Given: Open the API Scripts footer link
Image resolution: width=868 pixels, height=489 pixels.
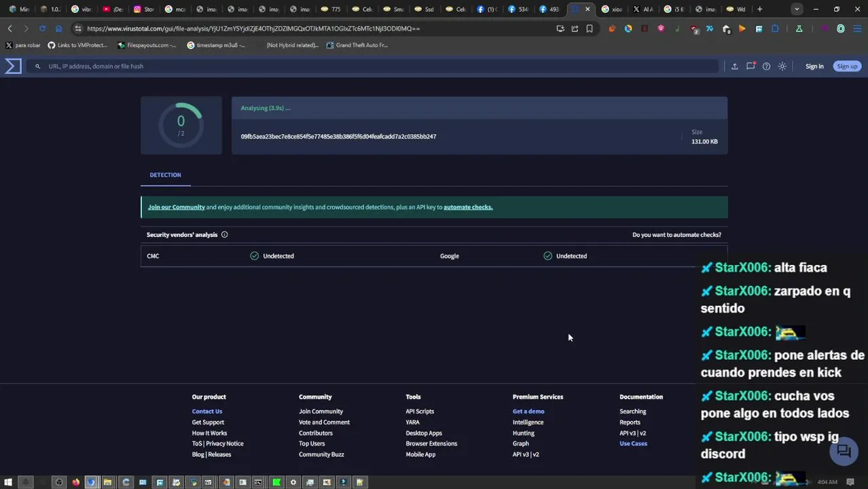Looking at the screenshot, I should point(420,412).
